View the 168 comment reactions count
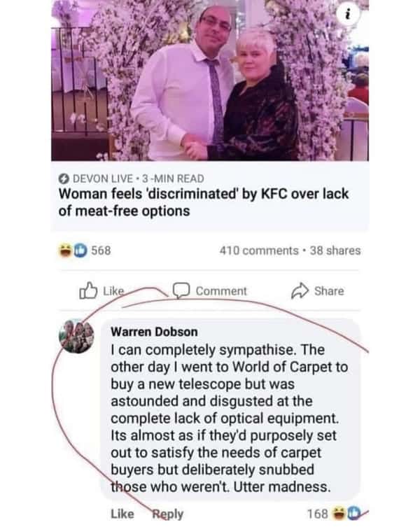420x527 pixels. click(318, 514)
